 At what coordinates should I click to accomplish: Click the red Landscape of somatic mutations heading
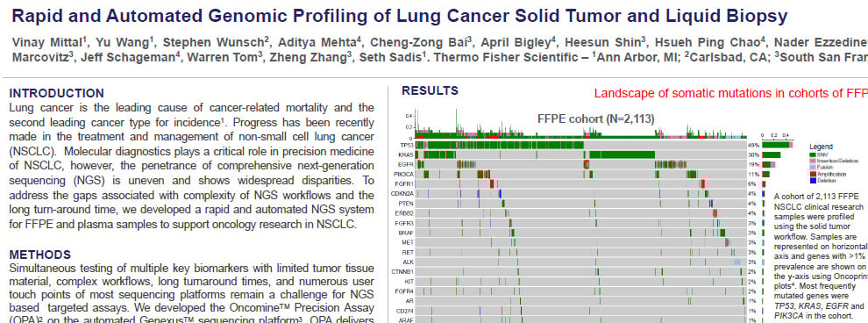(730, 93)
